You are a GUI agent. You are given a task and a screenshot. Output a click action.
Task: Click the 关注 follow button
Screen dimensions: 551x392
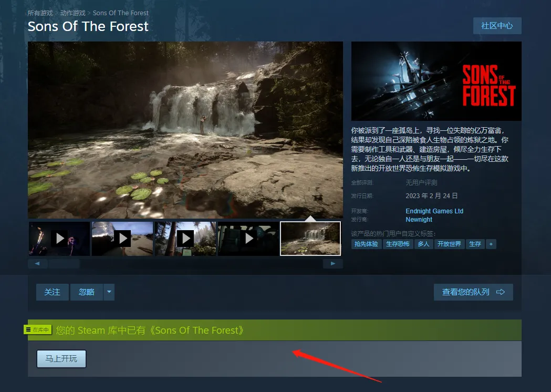(52, 292)
